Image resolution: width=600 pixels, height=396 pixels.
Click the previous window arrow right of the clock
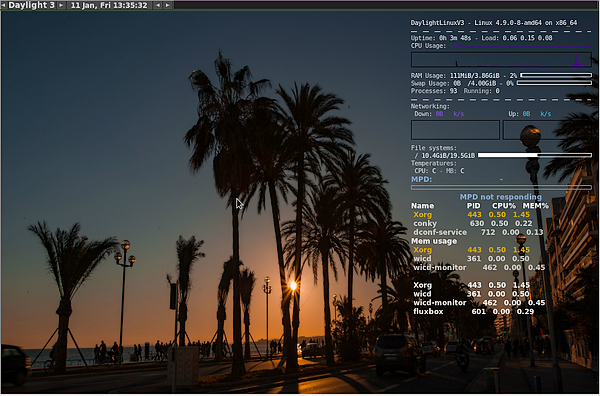(158, 5)
